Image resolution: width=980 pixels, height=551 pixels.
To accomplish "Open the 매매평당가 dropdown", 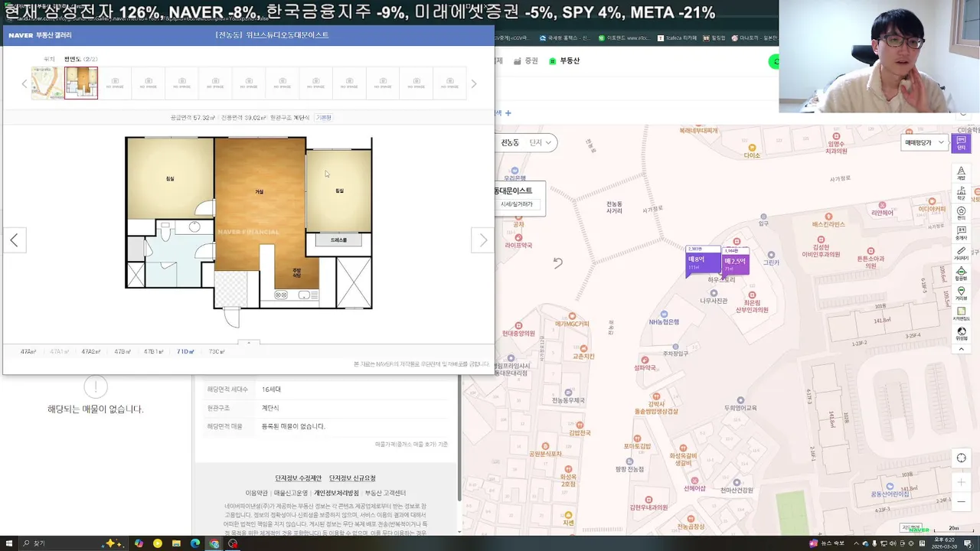I will pyautogui.click(x=925, y=142).
